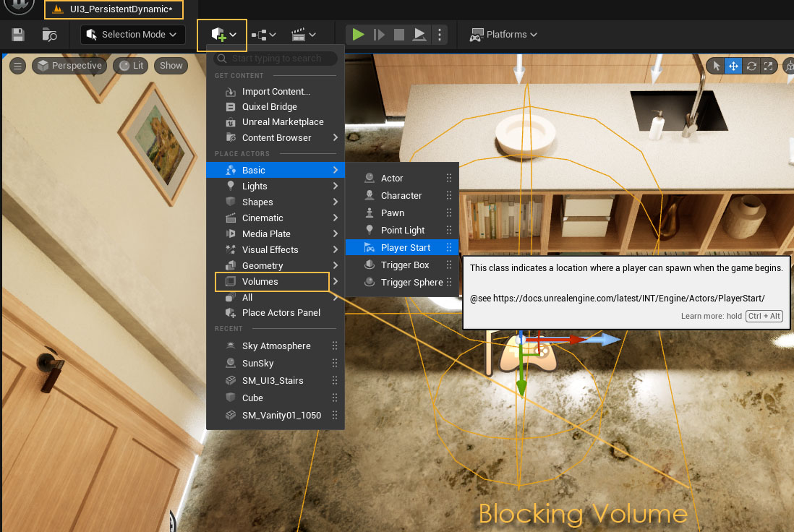Switch the Perspective viewport type

pyautogui.click(x=69, y=66)
